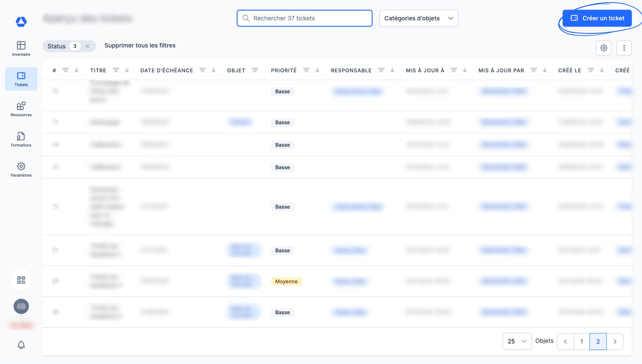Click the QR code scanner icon
642x364 pixels.
[21, 280]
